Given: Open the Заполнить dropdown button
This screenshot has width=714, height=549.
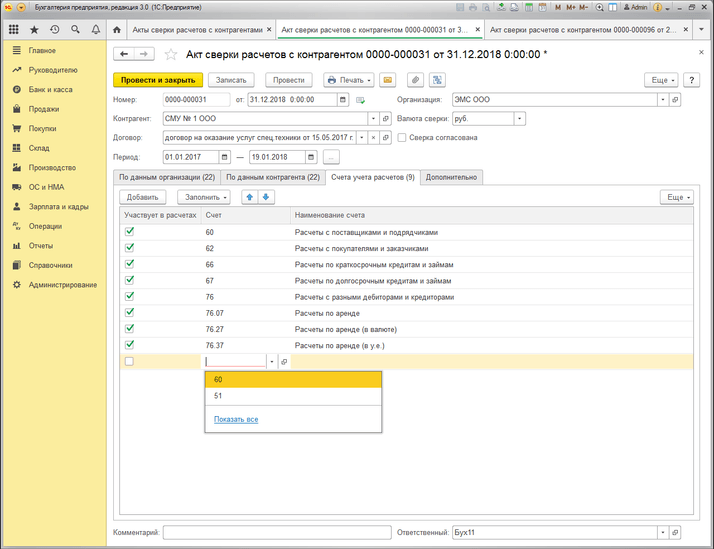Looking at the screenshot, I should pyautogui.click(x=204, y=197).
